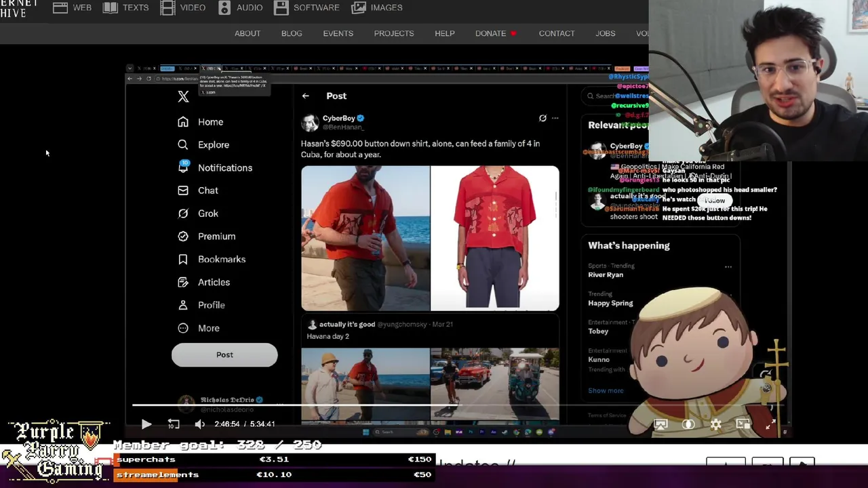
Task: Open video player settings gear
Action: pos(715,424)
